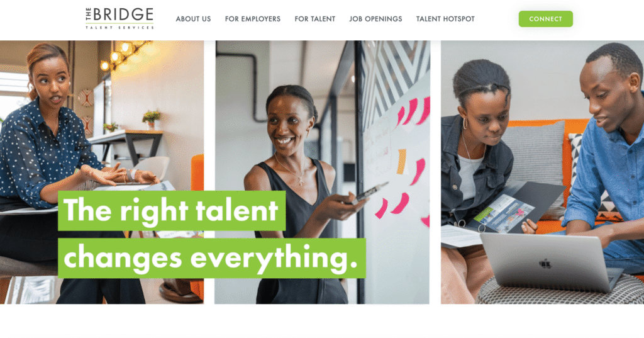Click the "changes everything." headline banner
This screenshot has width=644, height=338.
(211, 258)
